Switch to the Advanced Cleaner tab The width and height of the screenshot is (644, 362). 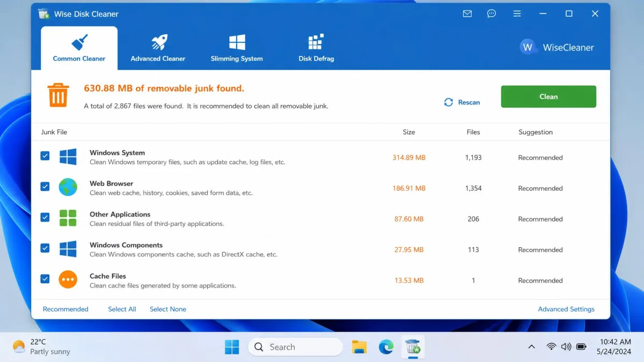coord(158,48)
